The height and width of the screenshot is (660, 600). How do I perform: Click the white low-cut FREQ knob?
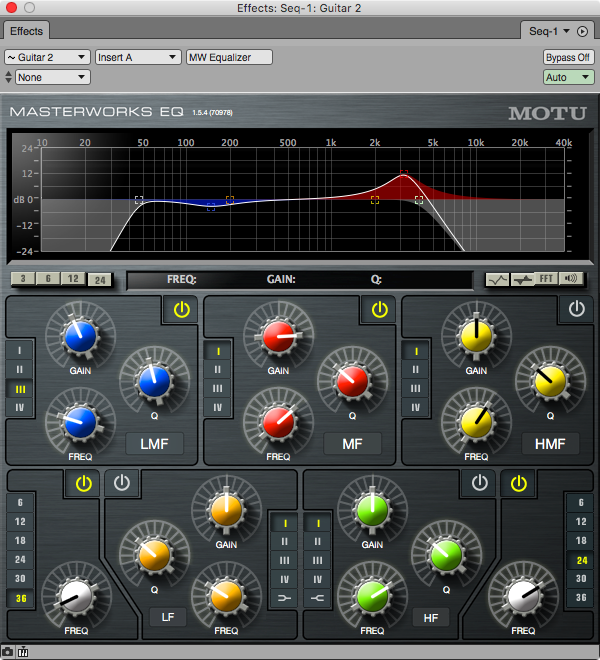click(76, 596)
